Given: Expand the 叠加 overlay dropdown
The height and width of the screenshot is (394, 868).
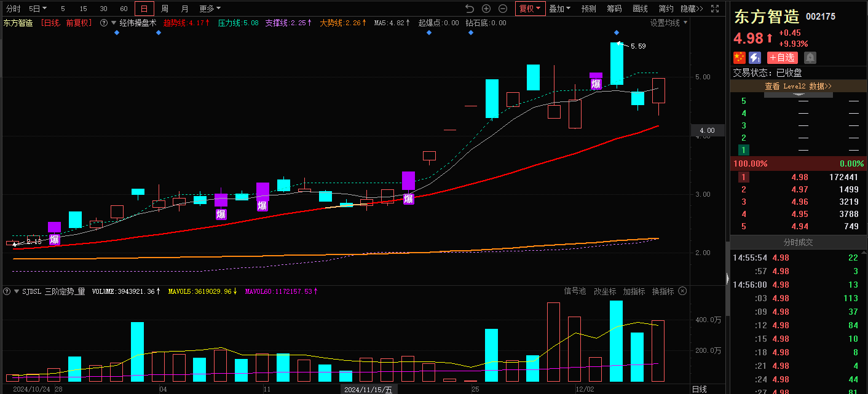Looking at the screenshot, I should [x=559, y=9].
